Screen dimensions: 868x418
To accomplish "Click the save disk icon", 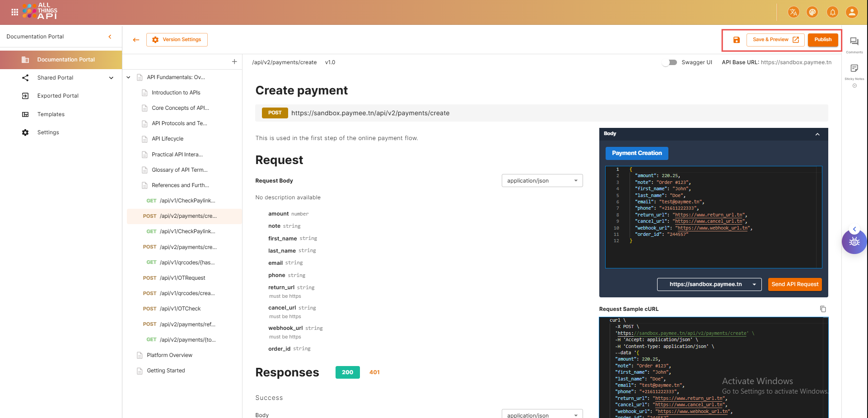I will 737,40.
